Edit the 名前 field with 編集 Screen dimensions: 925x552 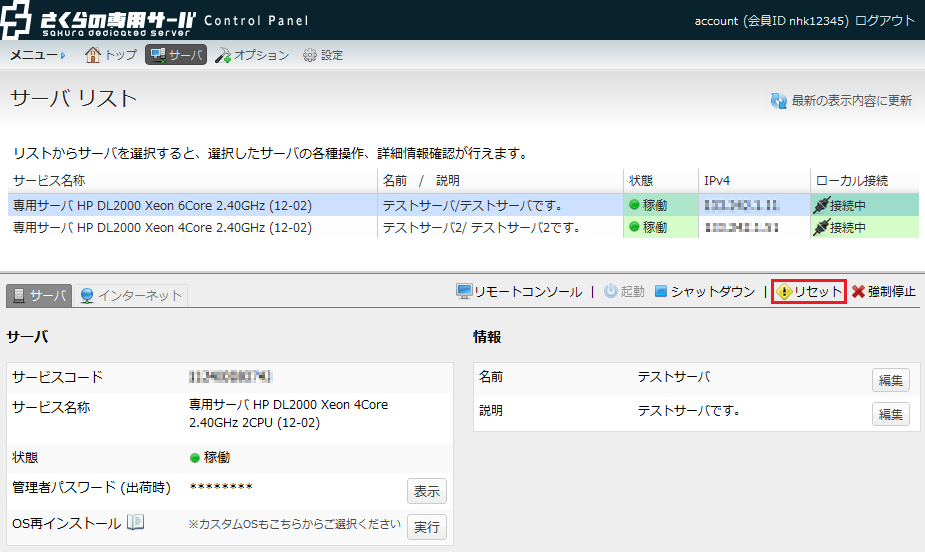click(890, 380)
